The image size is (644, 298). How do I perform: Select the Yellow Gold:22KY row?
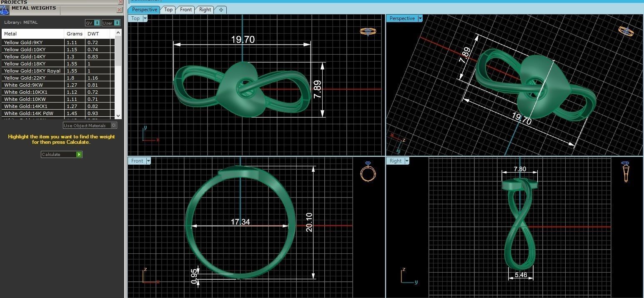point(58,78)
